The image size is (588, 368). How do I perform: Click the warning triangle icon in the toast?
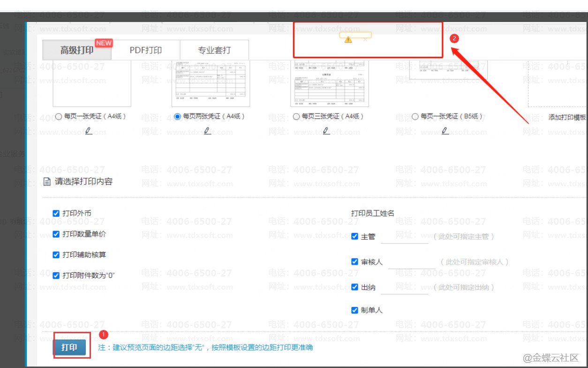coord(348,40)
